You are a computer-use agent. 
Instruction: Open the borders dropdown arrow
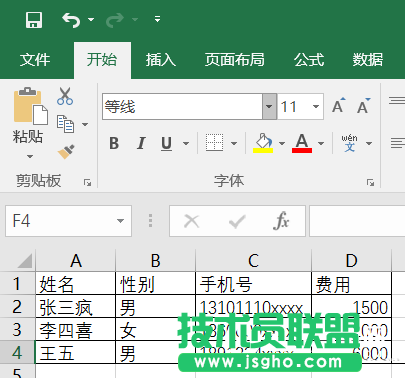pyautogui.click(x=234, y=144)
